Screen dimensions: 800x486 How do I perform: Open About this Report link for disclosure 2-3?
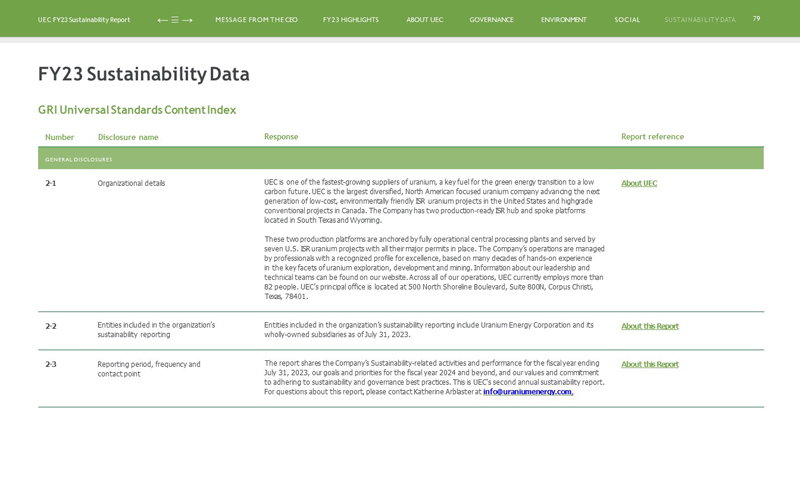649,364
